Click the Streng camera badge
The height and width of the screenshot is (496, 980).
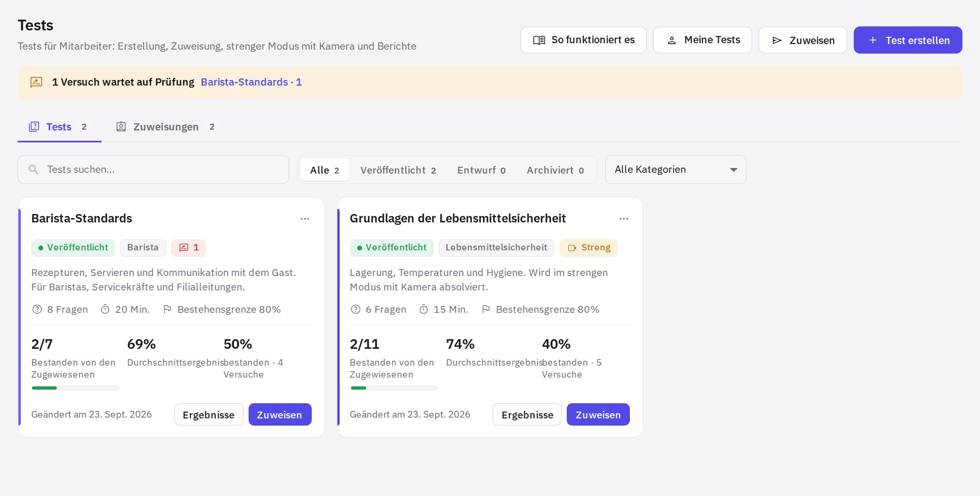click(589, 248)
